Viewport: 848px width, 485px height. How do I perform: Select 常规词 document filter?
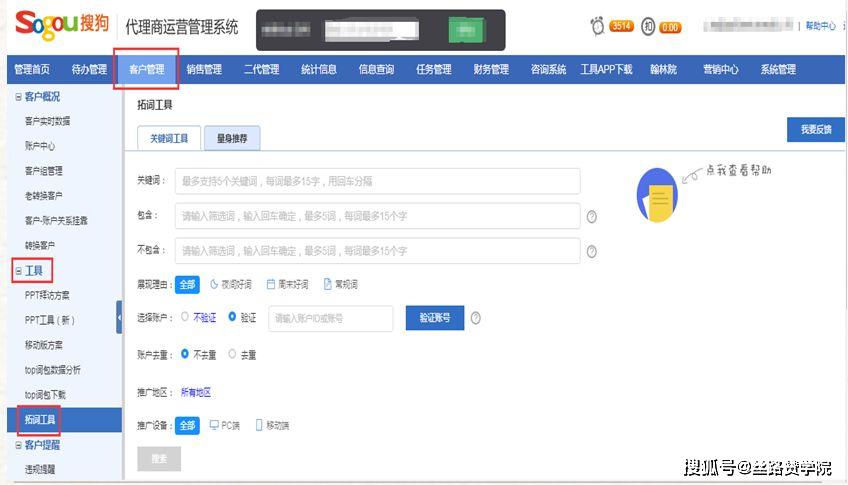pos(341,284)
